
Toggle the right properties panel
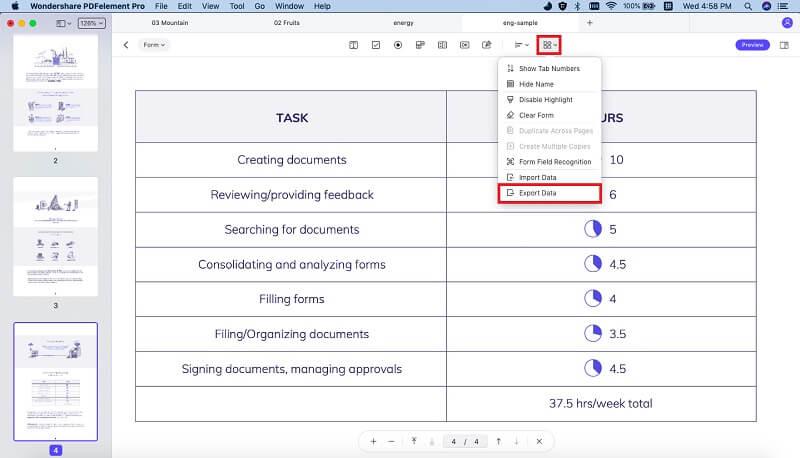(784, 45)
